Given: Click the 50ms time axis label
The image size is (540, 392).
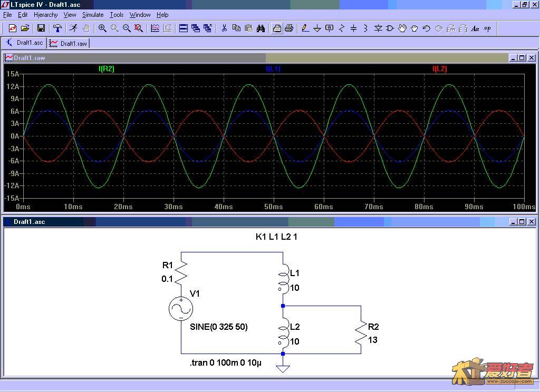Looking at the screenshot, I should tap(274, 207).
